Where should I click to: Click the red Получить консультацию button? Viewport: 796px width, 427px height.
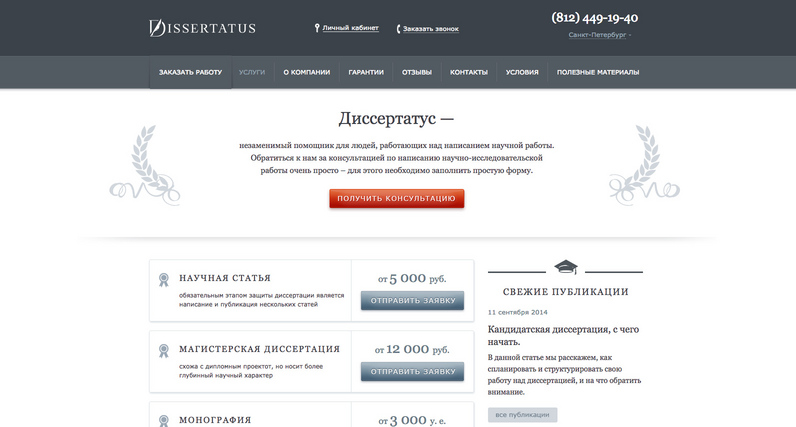point(396,199)
